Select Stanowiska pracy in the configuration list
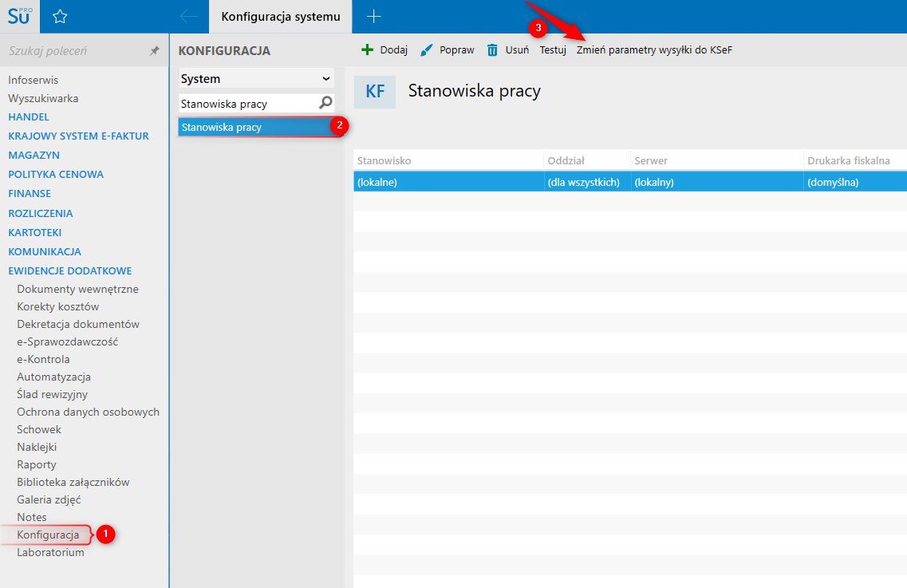907x588 pixels. pyautogui.click(x=256, y=128)
